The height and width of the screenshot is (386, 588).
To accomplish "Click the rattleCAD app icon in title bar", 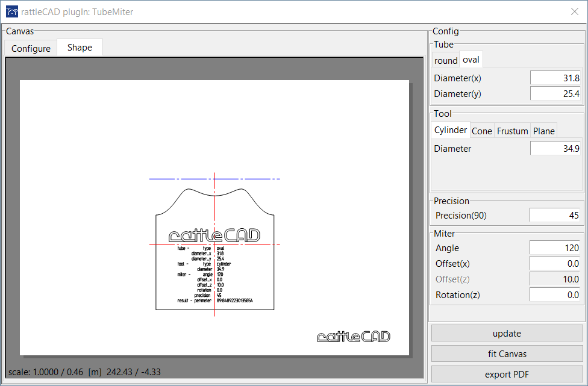I will pos(12,11).
